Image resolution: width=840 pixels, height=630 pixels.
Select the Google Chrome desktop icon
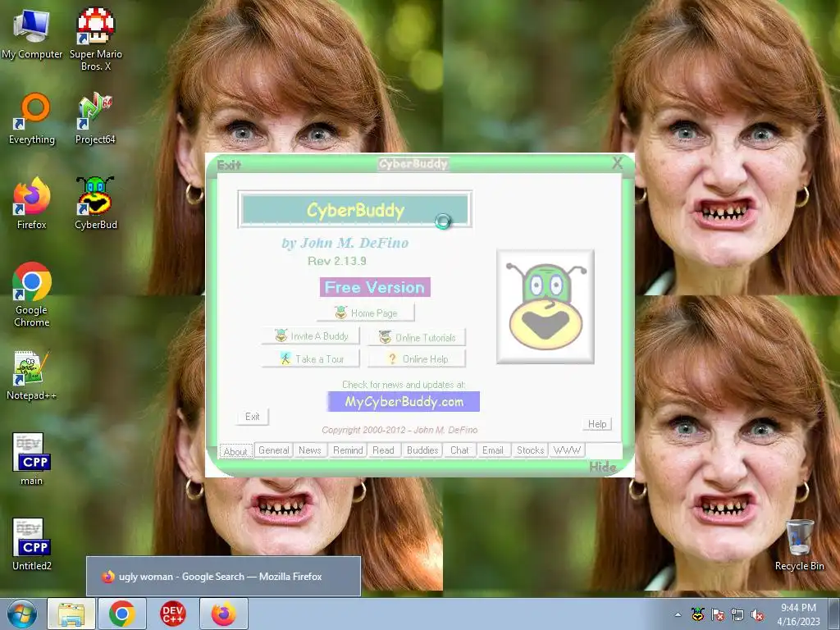pyautogui.click(x=32, y=294)
